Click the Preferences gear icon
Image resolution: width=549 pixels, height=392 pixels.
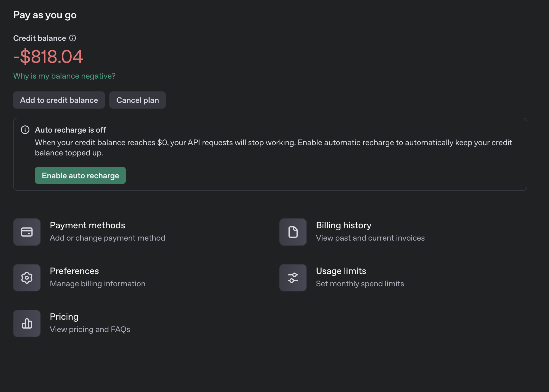pos(27,278)
